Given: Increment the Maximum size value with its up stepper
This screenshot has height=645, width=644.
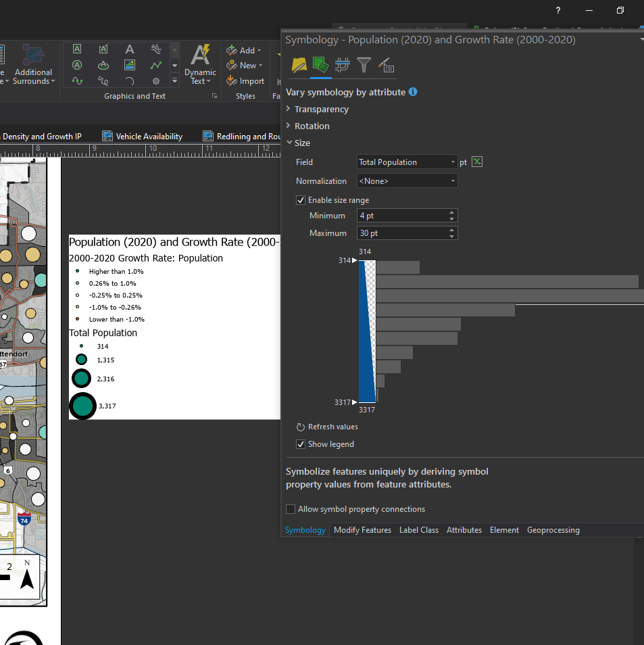Looking at the screenshot, I should tap(451, 230).
